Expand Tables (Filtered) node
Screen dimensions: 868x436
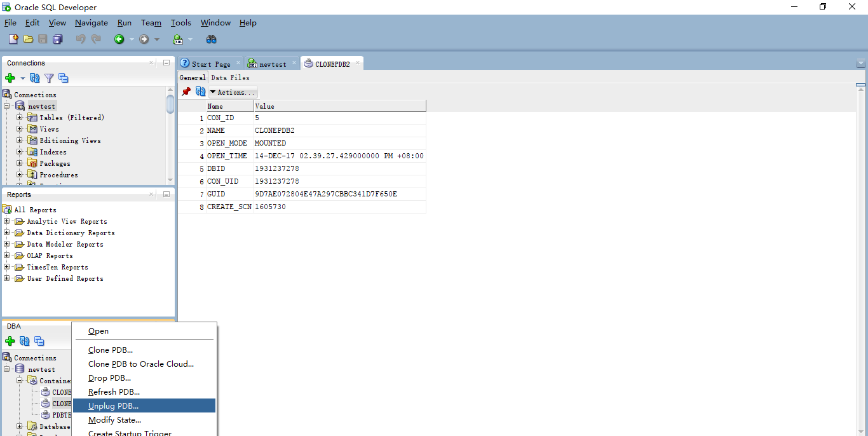click(19, 118)
